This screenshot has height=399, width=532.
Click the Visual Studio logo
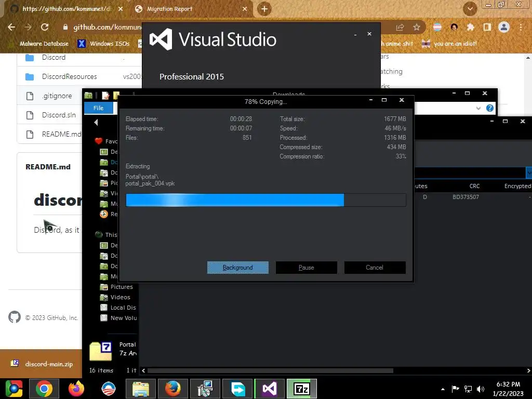click(161, 39)
